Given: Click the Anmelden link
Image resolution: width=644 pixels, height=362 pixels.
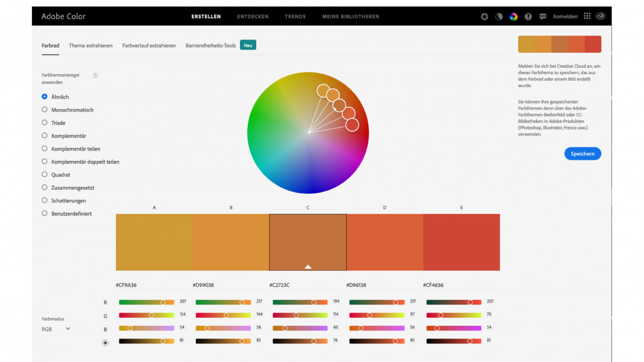Looking at the screenshot, I should coord(565,17).
